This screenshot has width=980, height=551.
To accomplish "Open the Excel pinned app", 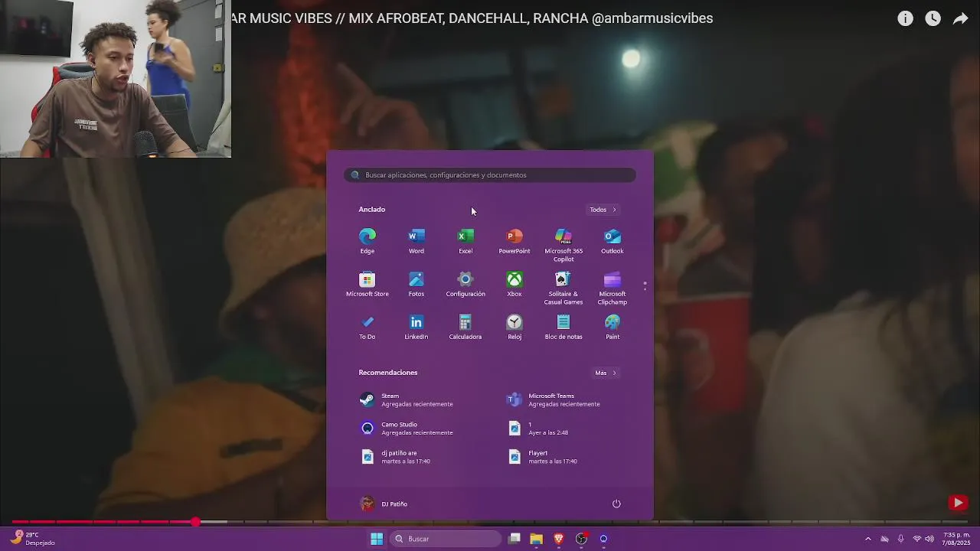I will coord(465,241).
